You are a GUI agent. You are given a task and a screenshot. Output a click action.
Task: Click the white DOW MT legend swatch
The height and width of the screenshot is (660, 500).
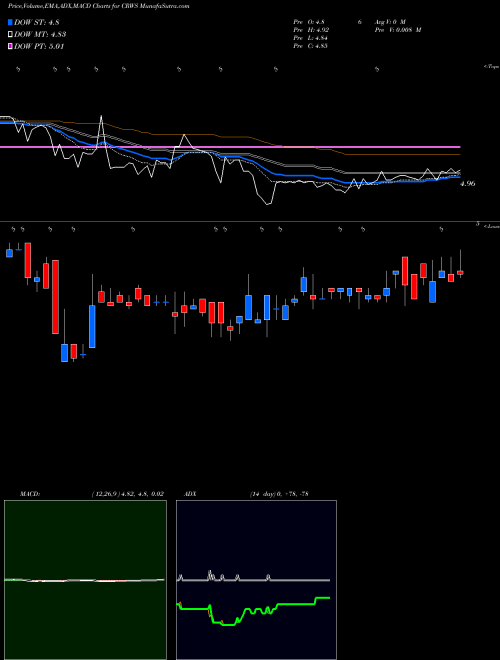point(10,35)
